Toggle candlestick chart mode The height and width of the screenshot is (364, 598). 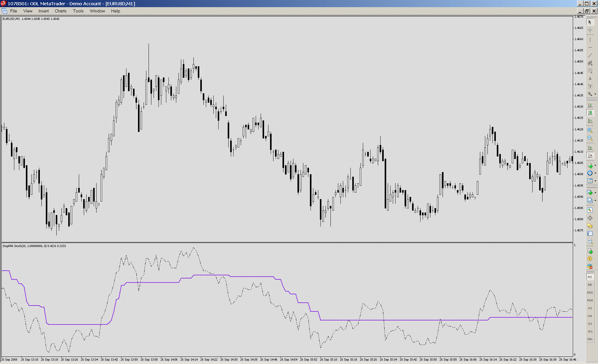click(590, 113)
